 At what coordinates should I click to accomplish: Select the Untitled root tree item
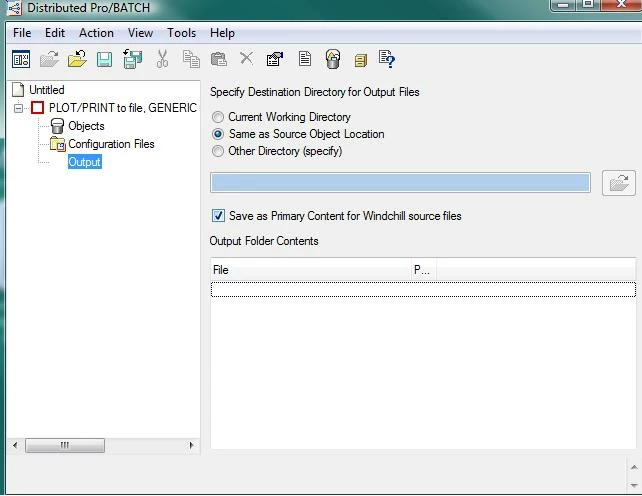click(47, 90)
